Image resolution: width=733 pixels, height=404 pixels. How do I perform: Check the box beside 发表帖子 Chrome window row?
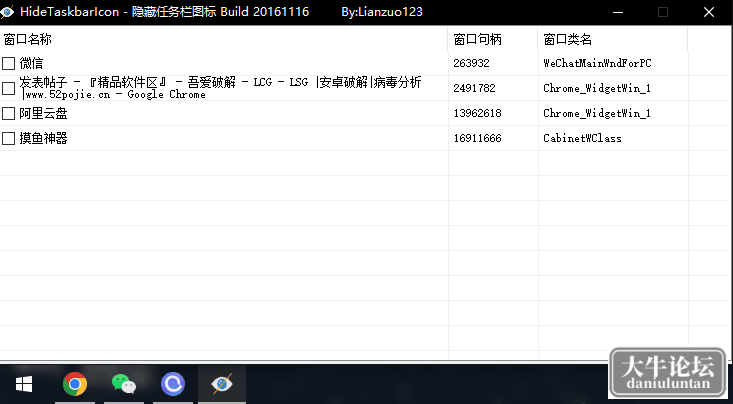coord(8,88)
